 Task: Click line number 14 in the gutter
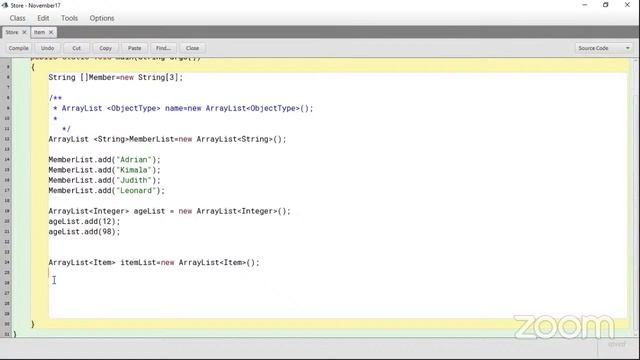(7, 160)
